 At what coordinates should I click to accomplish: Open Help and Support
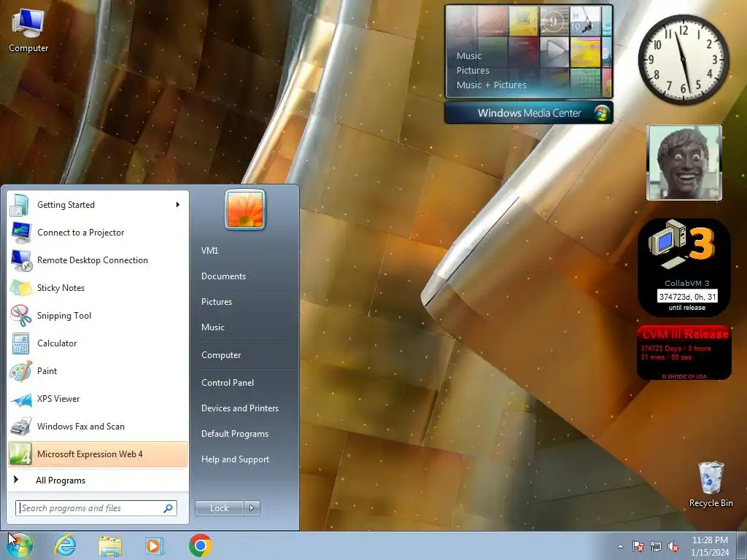pyautogui.click(x=235, y=459)
